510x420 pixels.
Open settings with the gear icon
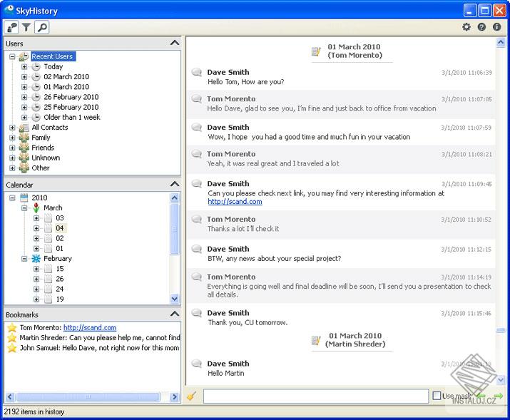point(466,27)
